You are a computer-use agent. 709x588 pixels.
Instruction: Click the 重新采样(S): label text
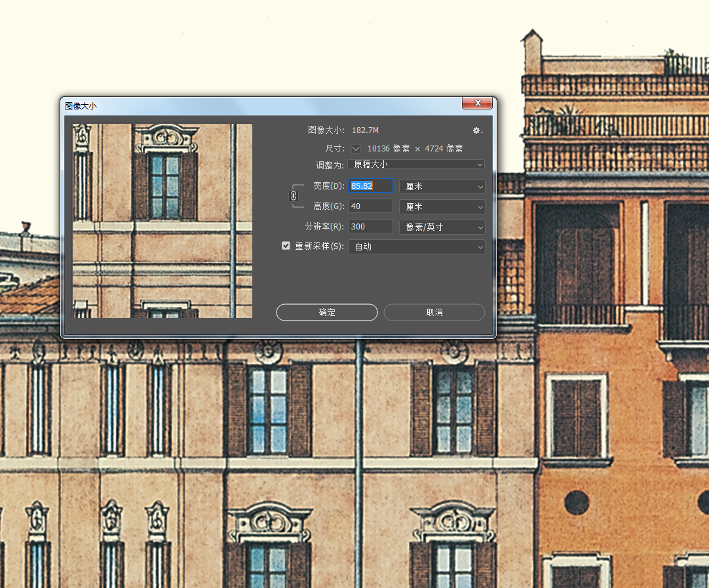point(319,246)
